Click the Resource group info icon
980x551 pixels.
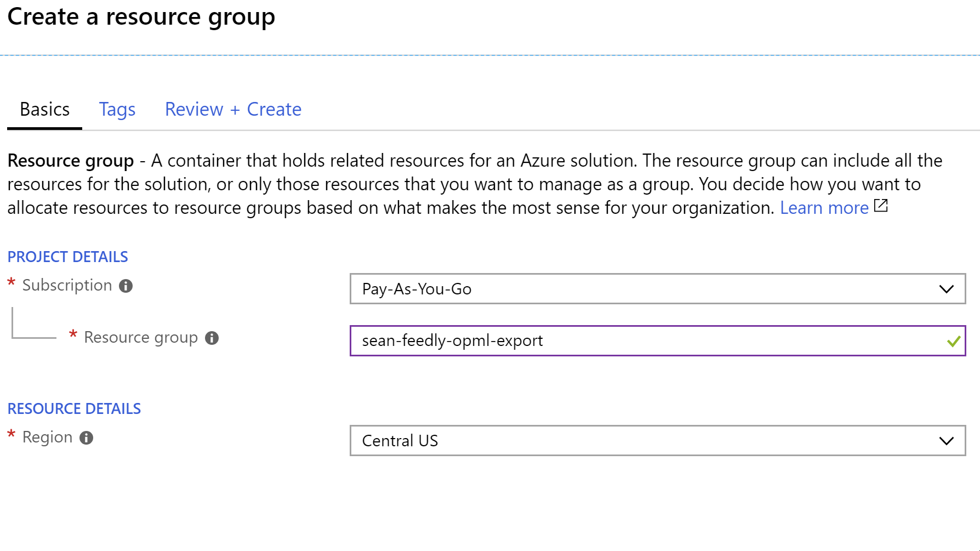(x=213, y=338)
